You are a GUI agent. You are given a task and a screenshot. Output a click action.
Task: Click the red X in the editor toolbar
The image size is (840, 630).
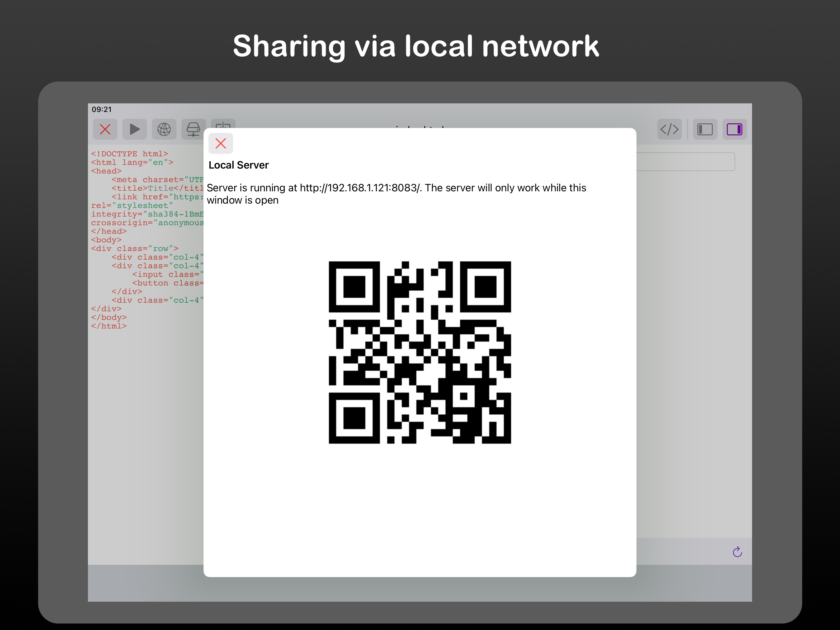pos(105,129)
